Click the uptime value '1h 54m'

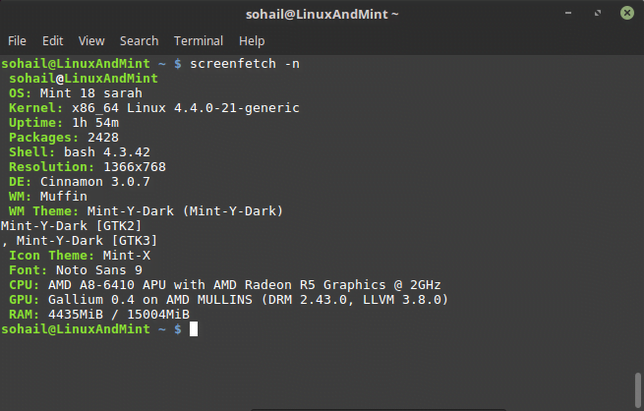click(x=95, y=123)
